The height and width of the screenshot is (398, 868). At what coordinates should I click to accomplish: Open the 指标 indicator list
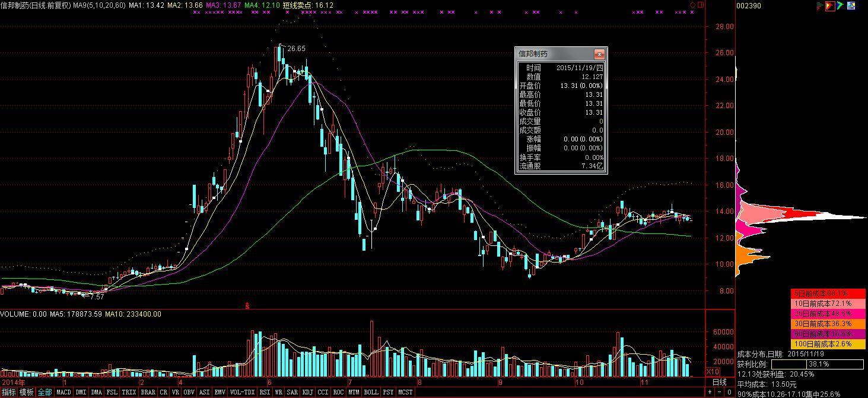(x=8, y=393)
